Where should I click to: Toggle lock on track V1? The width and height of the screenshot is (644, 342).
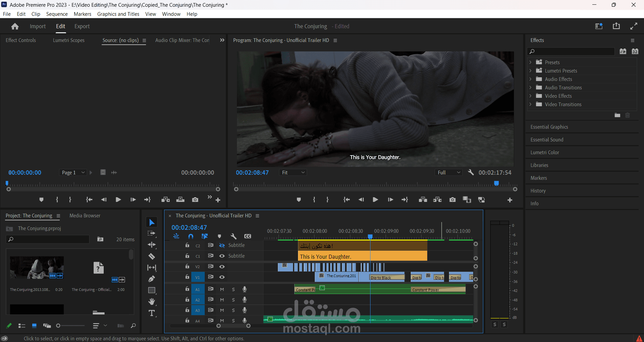(x=187, y=277)
